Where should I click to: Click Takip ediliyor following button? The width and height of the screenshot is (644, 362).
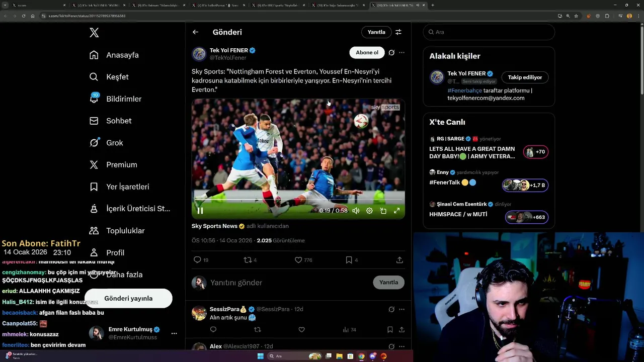525,77
